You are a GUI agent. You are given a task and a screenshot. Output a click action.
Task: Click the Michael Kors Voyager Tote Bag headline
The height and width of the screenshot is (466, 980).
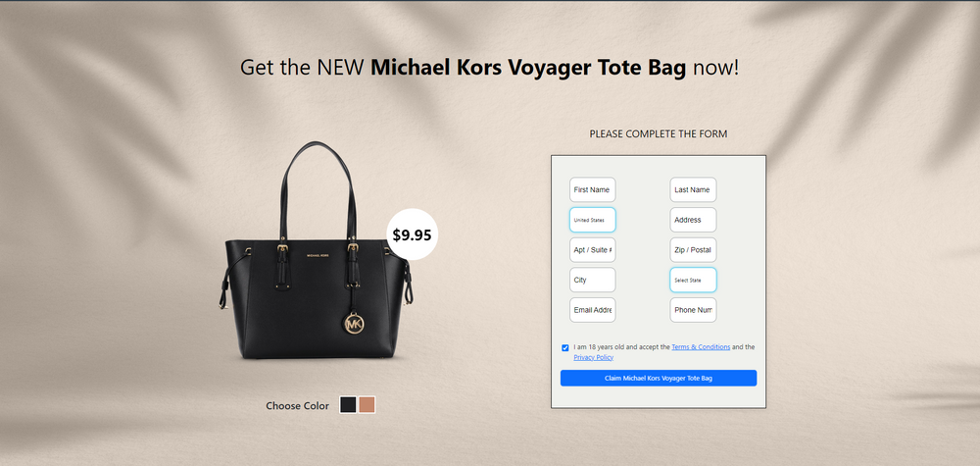(x=529, y=67)
